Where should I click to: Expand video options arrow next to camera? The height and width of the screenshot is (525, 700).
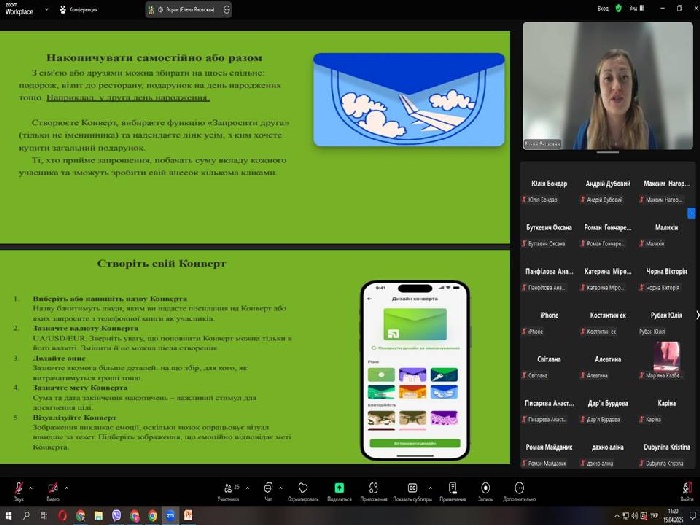tap(67, 487)
